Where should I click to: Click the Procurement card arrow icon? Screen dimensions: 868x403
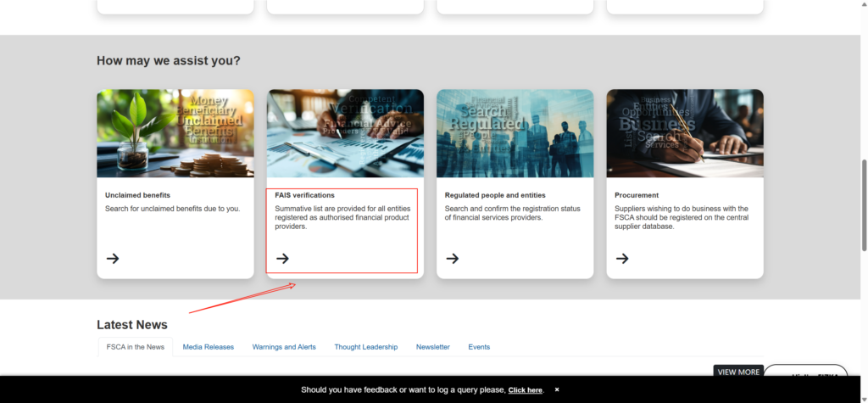point(622,258)
